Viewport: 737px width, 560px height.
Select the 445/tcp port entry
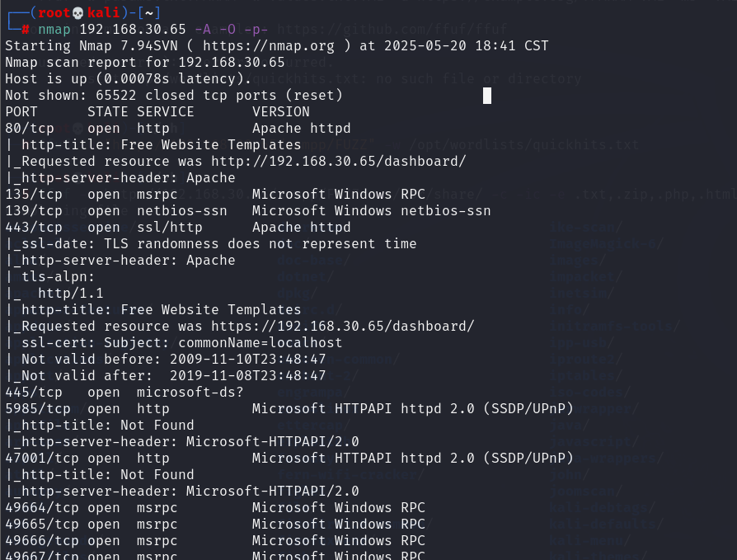[x=34, y=392]
